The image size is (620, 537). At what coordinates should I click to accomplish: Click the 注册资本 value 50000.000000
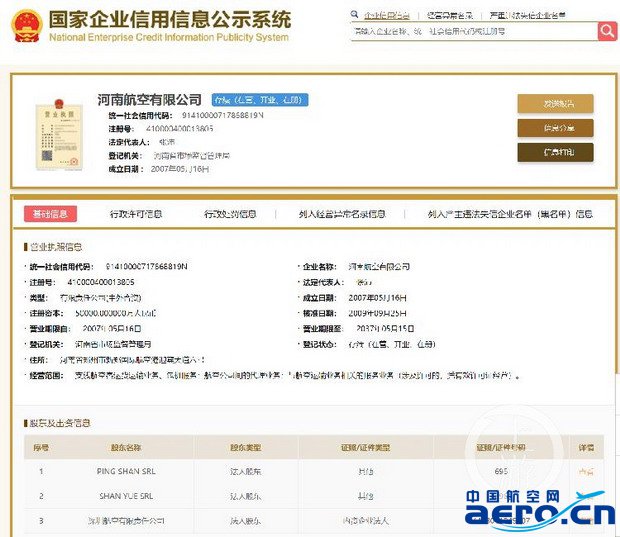coord(115,313)
